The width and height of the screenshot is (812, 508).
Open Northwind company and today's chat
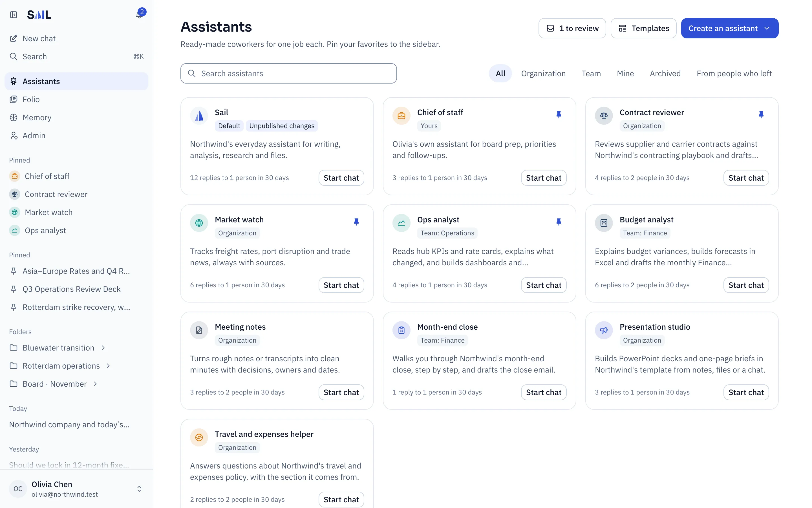click(x=76, y=425)
